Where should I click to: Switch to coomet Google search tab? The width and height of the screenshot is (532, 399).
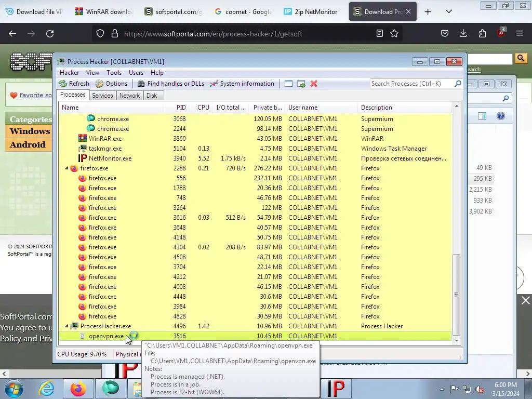244,11
